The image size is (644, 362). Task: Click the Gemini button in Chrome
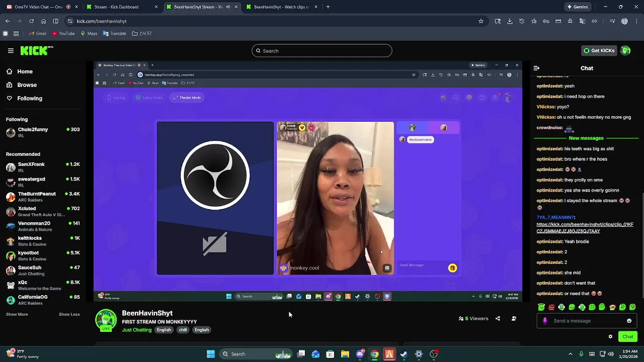coord(577,7)
